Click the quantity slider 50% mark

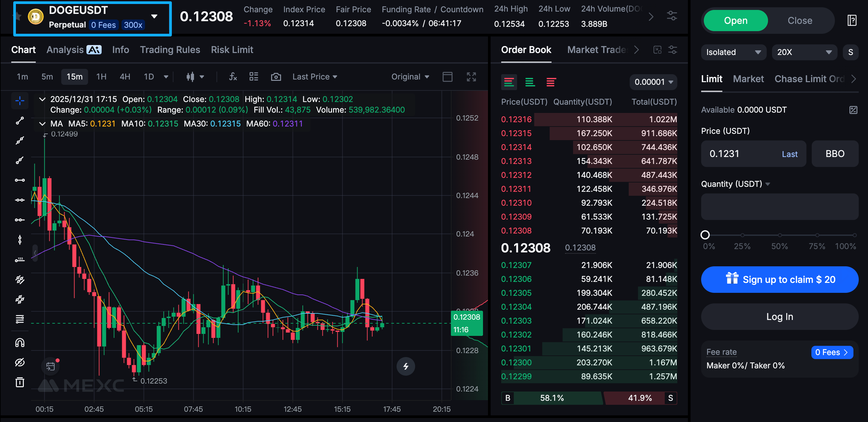pos(779,235)
